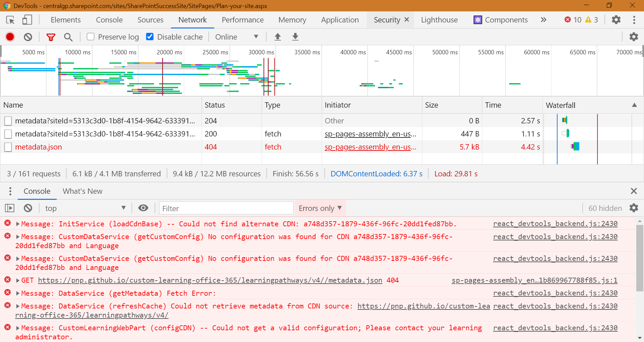644x342 pixels.
Task: Check the metadata.json request row checkbox
Action: pos(8,147)
